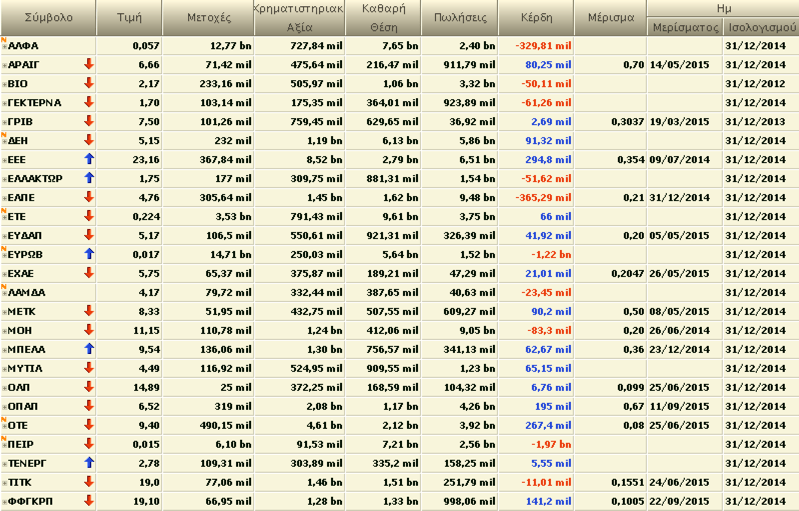Click the red down arrow beside ΔΕΗ
799x511 pixels.
click(x=89, y=140)
